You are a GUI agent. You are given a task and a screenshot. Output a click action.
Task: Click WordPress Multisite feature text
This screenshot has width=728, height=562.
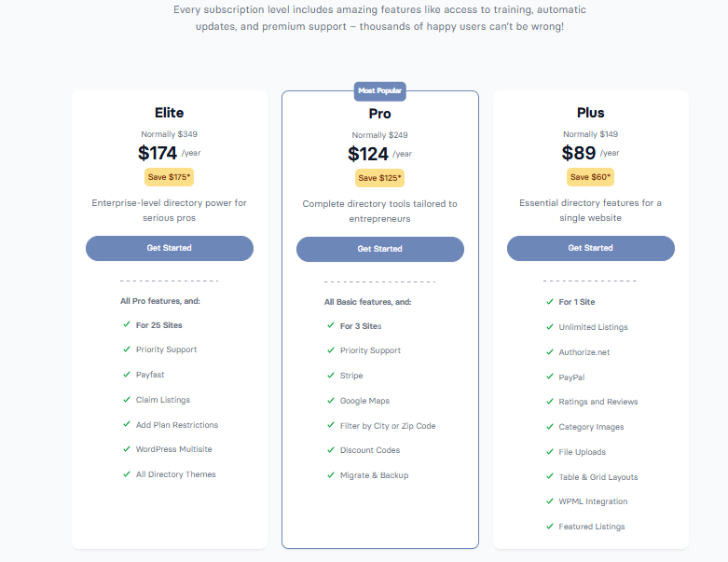pyautogui.click(x=175, y=449)
